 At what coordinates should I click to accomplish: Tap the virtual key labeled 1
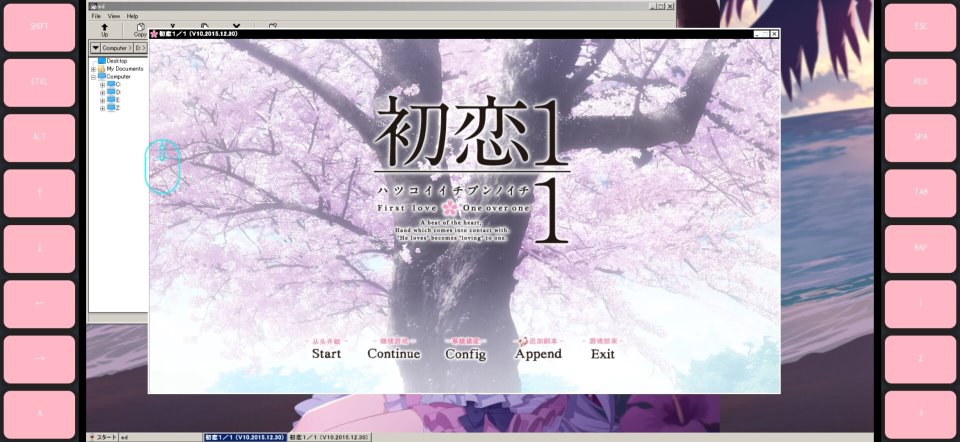[x=920, y=304]
